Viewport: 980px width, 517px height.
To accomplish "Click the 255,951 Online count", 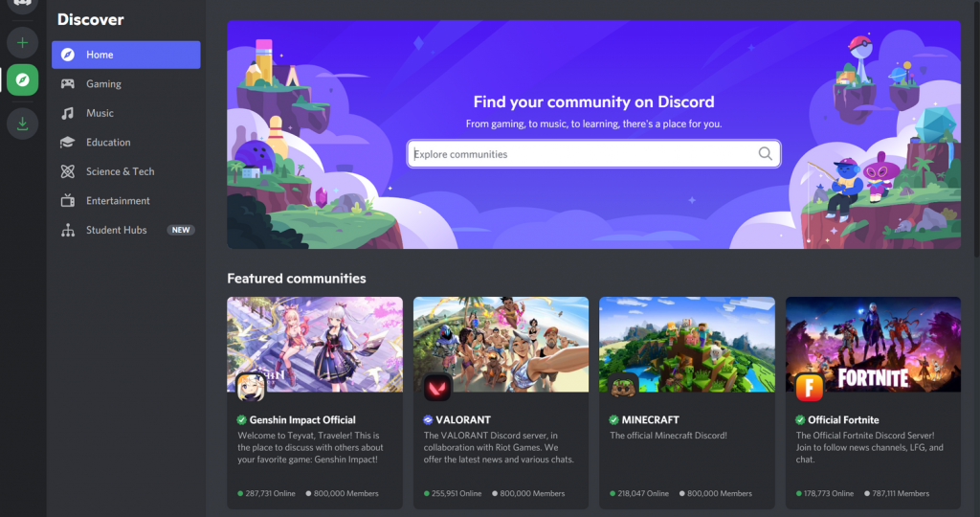I will [457, 493].
